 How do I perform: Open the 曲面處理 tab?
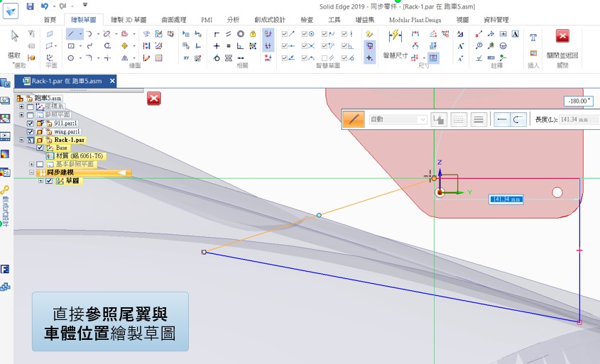click(174, 19)
